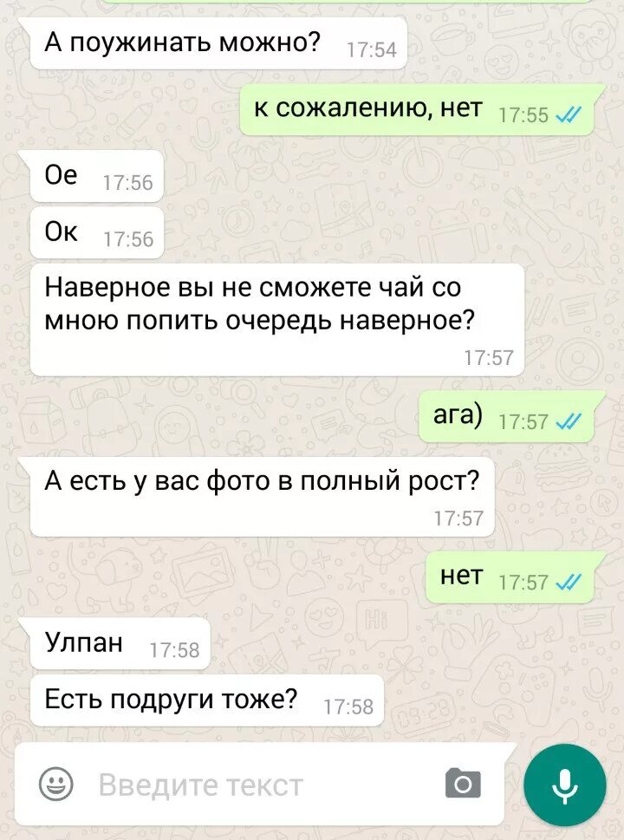The height and width of the screenshot is (840, 624).
Task: Select the message 'А поужинать можно?'
Action: [x=218, y=42]
